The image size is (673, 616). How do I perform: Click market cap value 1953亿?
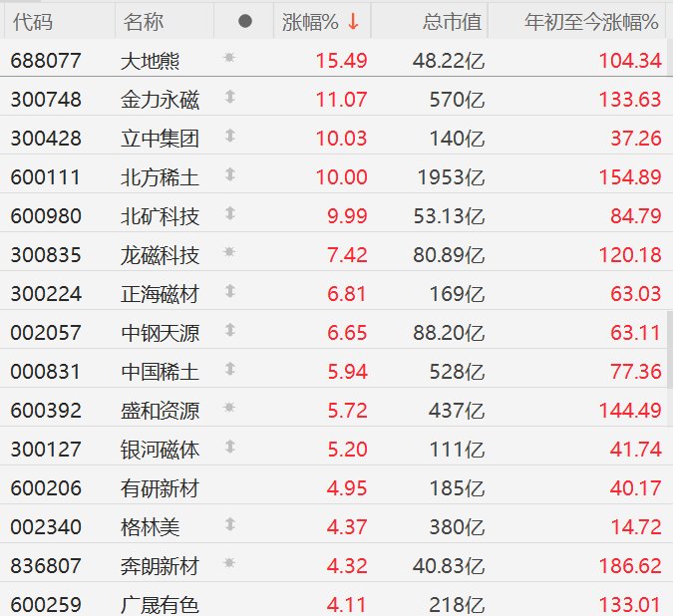click(451, 177)
